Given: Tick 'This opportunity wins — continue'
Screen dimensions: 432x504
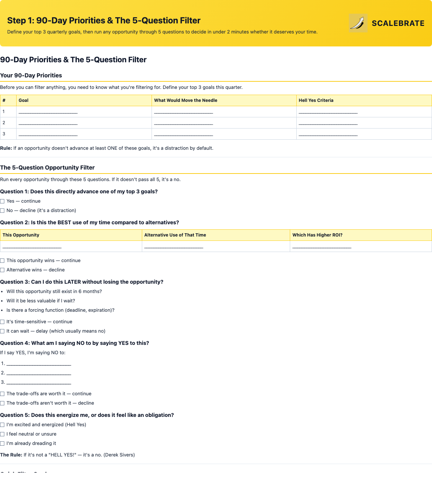Looking at the screenshot, I should point(2,261).
